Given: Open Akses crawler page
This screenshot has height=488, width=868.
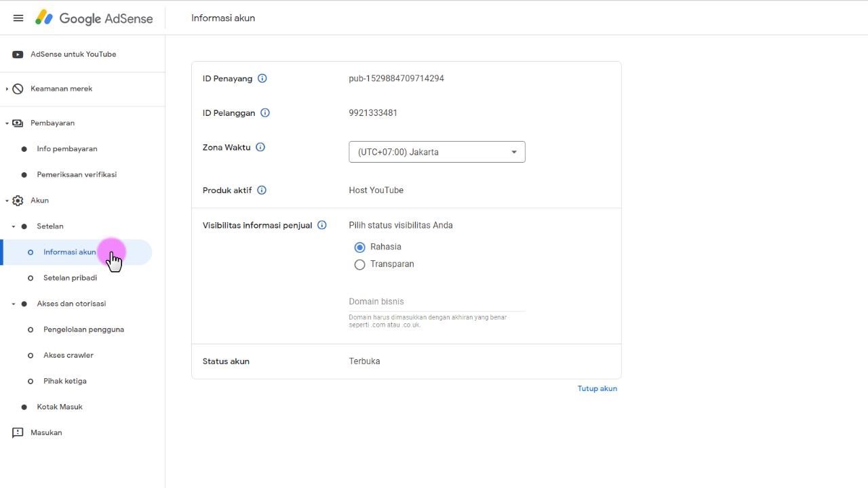Looking at the screenshot, I should [x=68, y=355].
